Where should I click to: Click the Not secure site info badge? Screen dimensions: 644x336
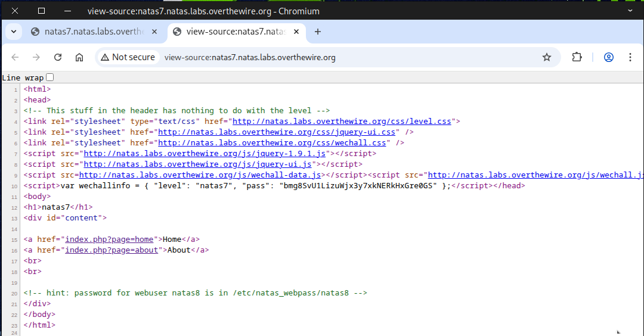tap(128, 57)
